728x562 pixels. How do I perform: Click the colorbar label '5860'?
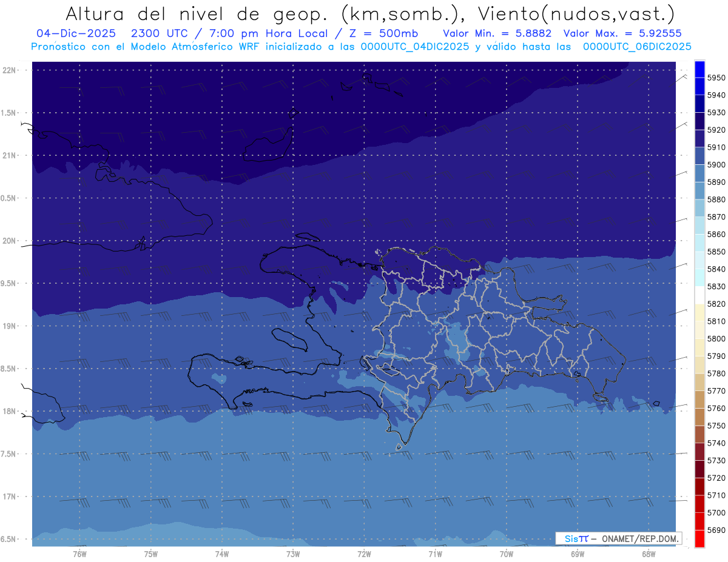point(716,234)
